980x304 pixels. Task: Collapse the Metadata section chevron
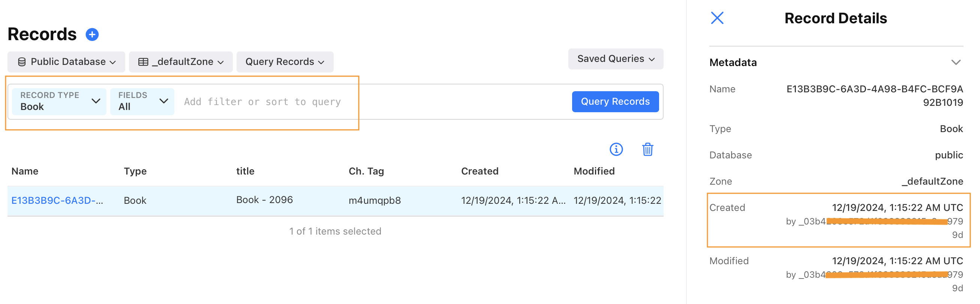point(956,62)
